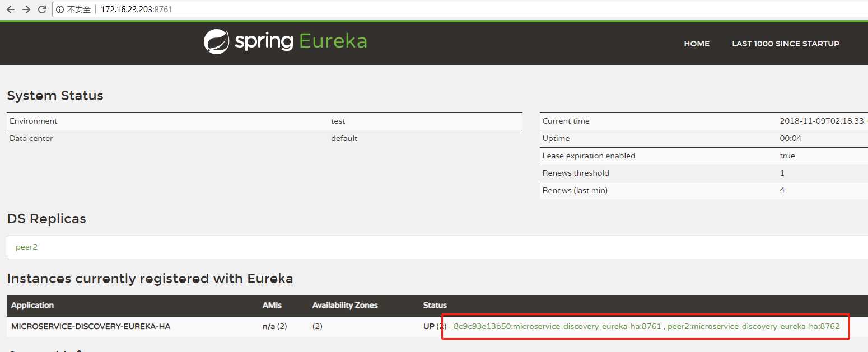This screenshot has height=352, width=868.
Task: Click the renews threshold value 1
Action: coord(782,173)
